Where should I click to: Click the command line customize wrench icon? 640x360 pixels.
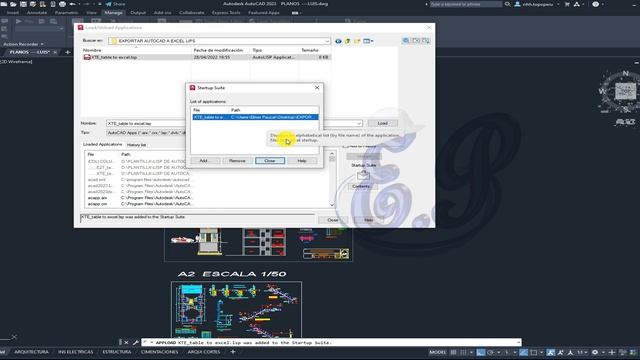click(x=135, y=343)
